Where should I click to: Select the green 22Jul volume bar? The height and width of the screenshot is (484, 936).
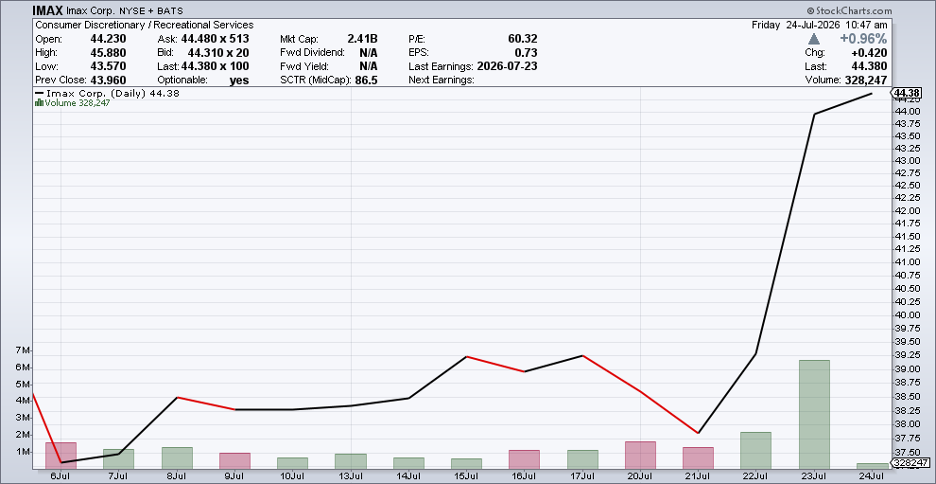tap(756, 451)
